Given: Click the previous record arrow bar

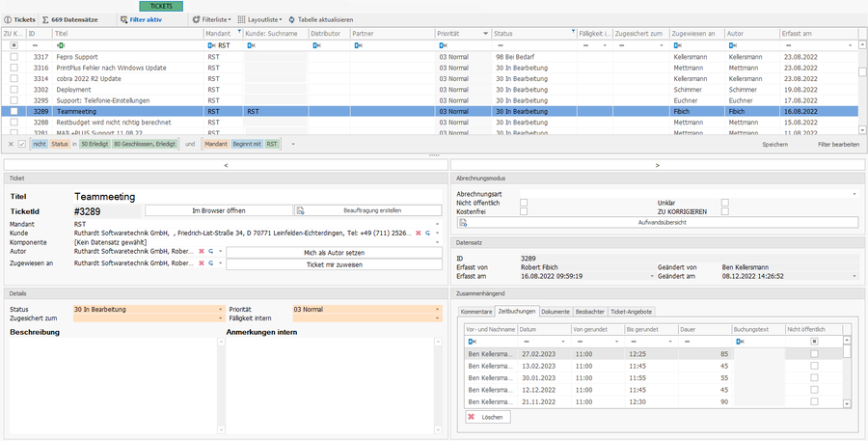Looking at the screenshot, I should coord(226,165).
